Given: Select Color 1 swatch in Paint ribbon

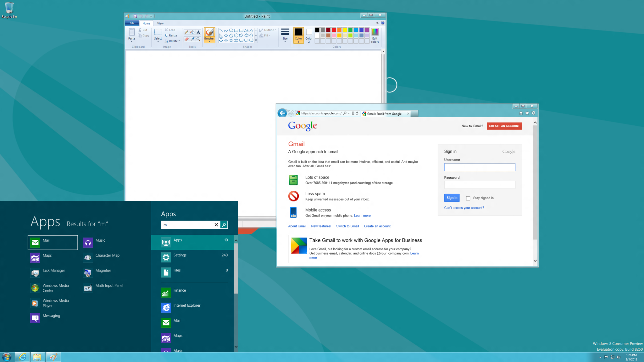Looking at the screenshot, I should [x=298, y=35].
